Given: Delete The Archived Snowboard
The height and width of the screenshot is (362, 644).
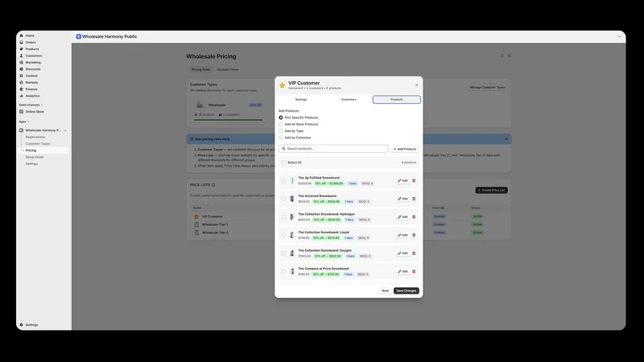Looking at the screenshot, I should 414,199.
